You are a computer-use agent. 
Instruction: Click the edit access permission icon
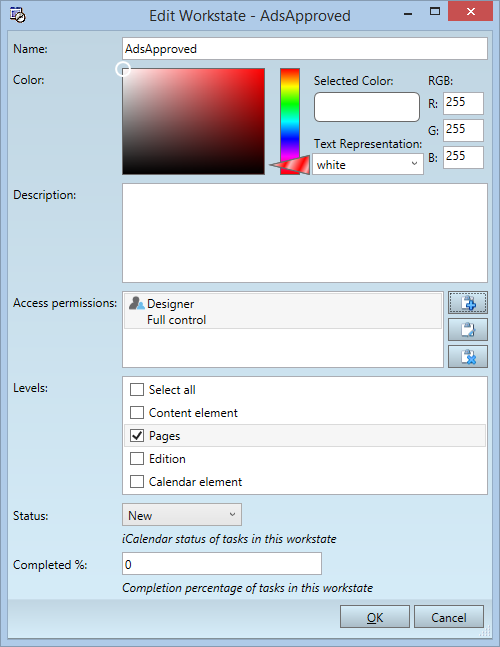click(468, 330)
